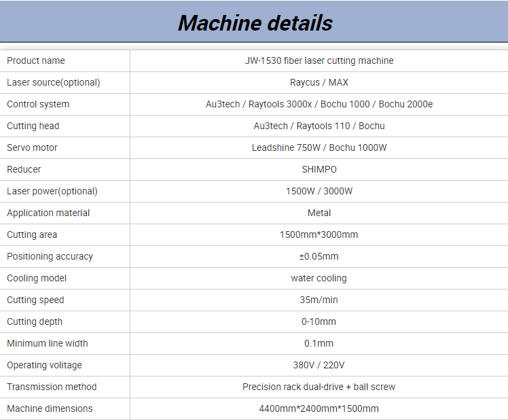Select the 'Transmission method' label

click(x=52, y=387)
